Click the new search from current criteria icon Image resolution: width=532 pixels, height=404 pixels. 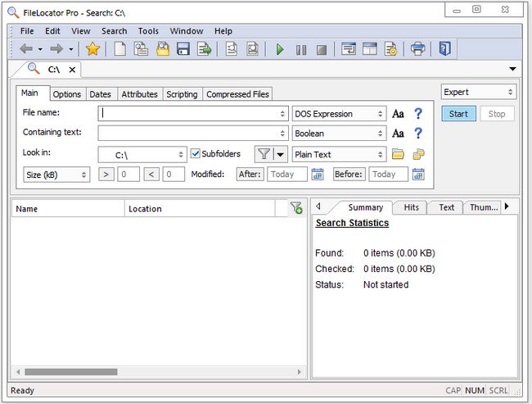[141, 49]
